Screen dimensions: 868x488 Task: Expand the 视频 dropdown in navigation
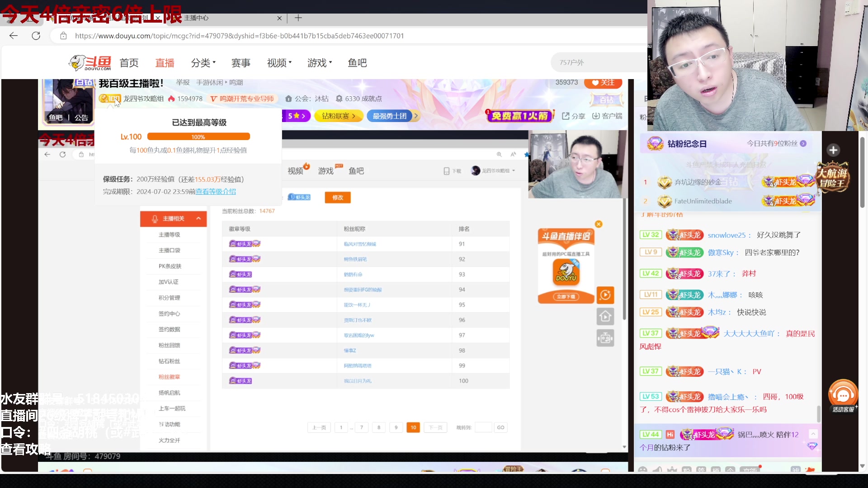[279, 63]
